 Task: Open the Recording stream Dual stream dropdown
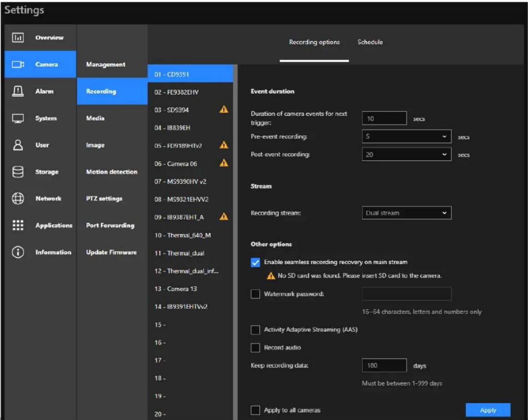406,213
